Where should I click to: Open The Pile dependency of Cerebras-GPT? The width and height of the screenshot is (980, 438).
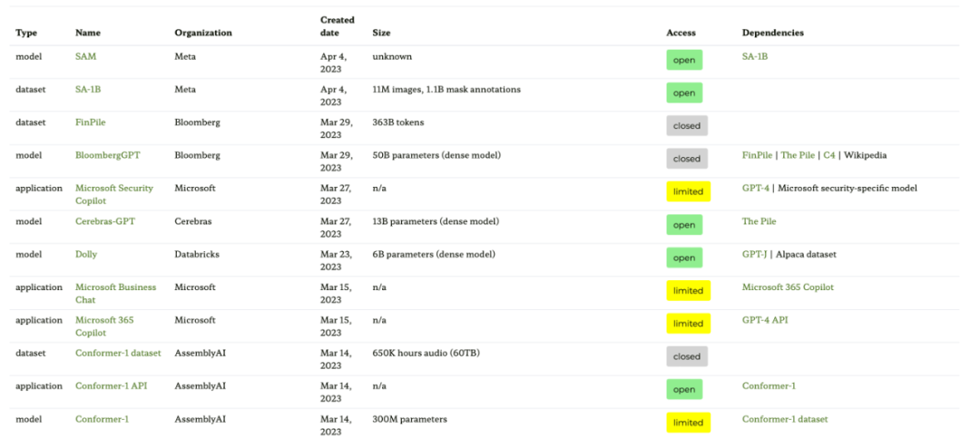click(x=759, y=221)
